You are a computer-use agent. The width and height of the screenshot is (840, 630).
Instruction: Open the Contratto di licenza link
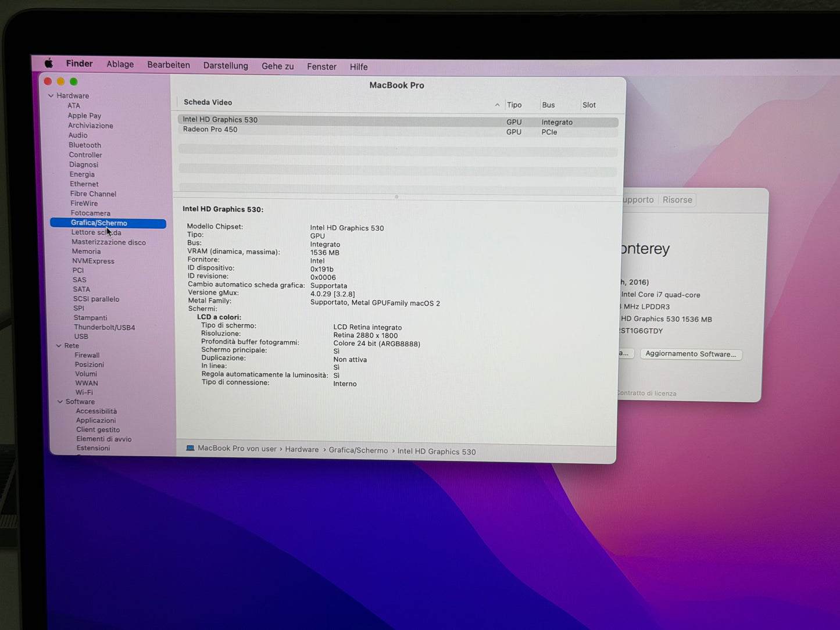point(646,393)
